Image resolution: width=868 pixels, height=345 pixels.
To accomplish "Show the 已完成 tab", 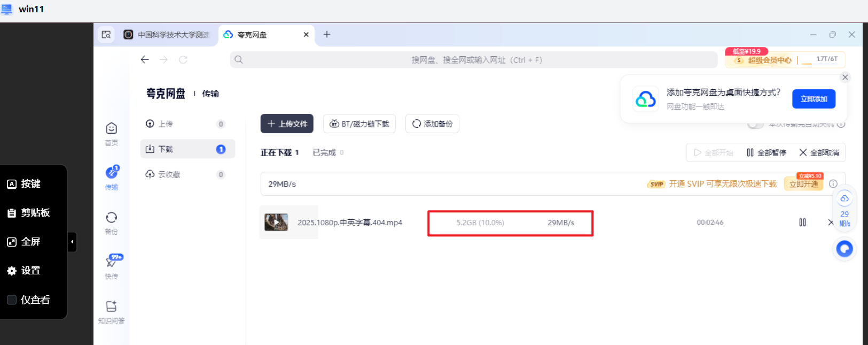I will (x=328, y=152).
